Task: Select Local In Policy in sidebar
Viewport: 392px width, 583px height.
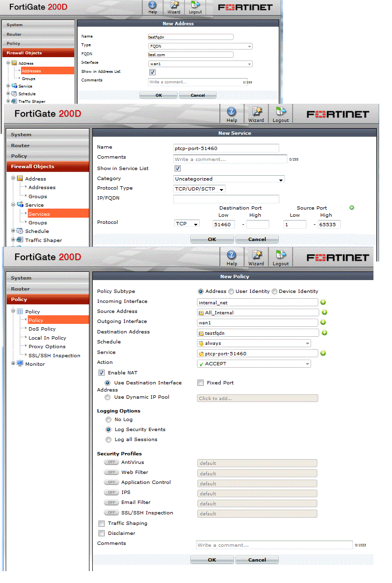Action: click(x=47, y=338)
